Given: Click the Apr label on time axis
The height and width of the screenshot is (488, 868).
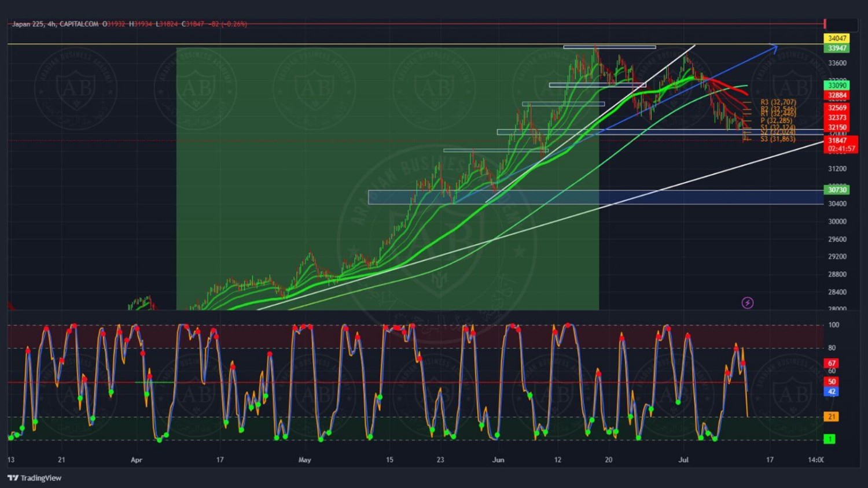Looking at the screenshot, I should point(136,460).
